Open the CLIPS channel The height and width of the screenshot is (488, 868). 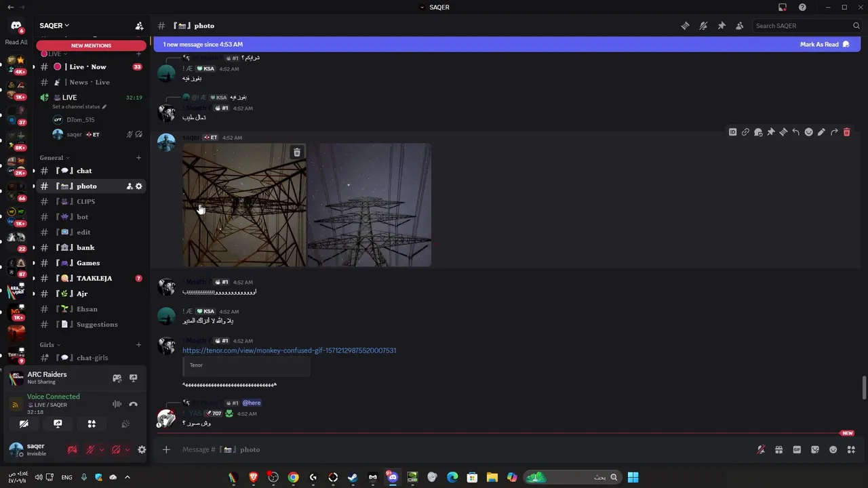[92, 201]
